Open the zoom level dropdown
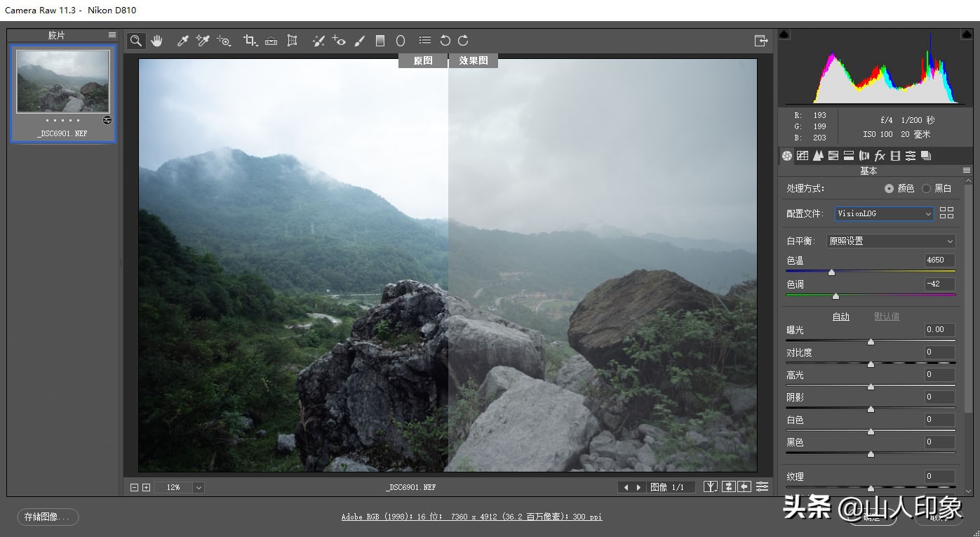The width and height of the screenshot is (980, 537). coord(199,487)
